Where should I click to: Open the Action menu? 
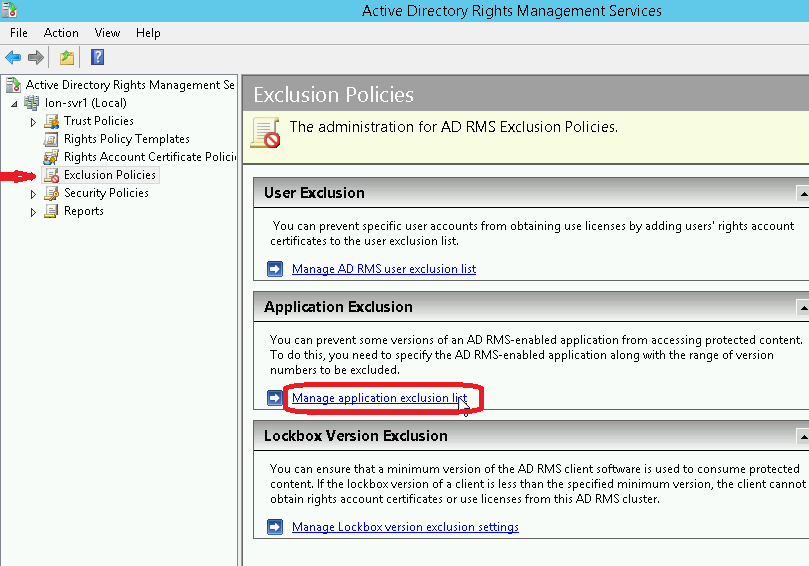(61, 33)
